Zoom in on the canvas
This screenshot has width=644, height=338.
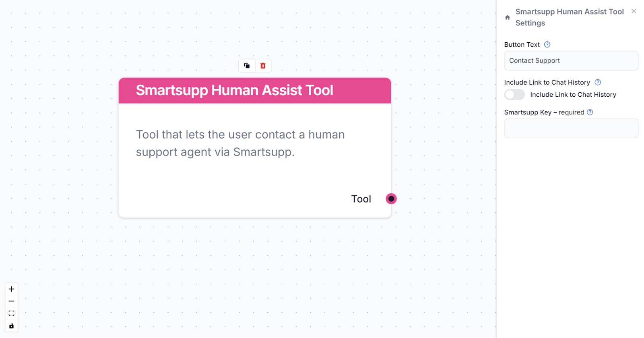coord(11,289)
